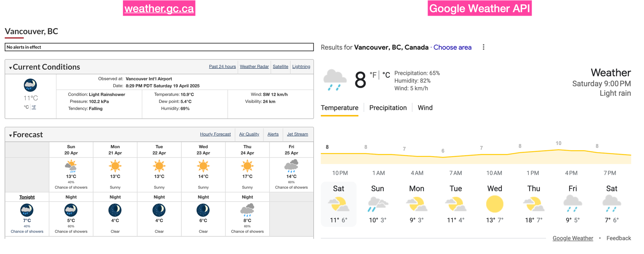The height and width of the screenshot is (254, 644).
Task: Click the light rainshower icon under Current Conditions
Action: [30, 85]
